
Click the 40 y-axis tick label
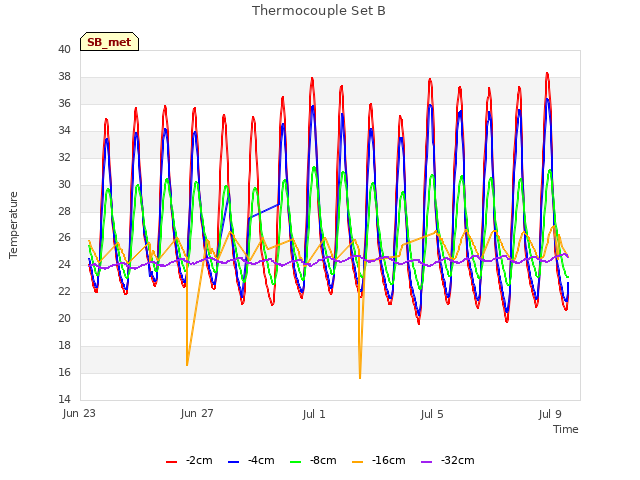coord(64,49)
